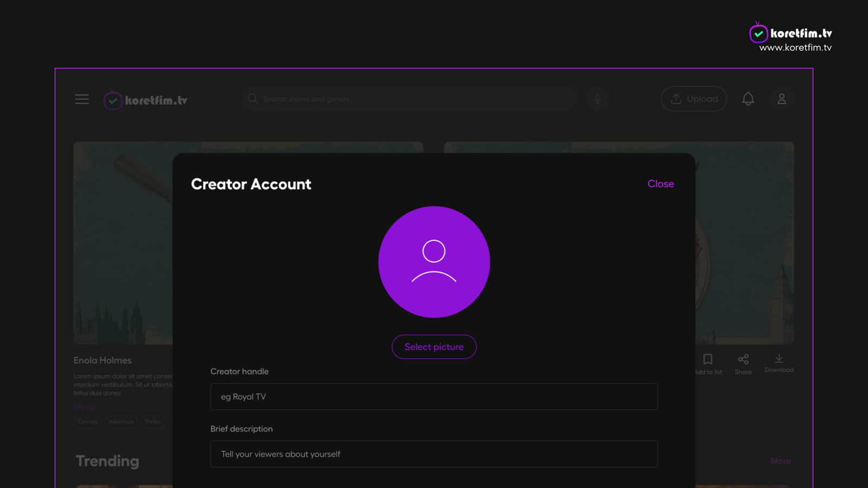Click the Search shows and genres field
The height and width of the screenshot is (488, 868).
(x=410, y=99)
